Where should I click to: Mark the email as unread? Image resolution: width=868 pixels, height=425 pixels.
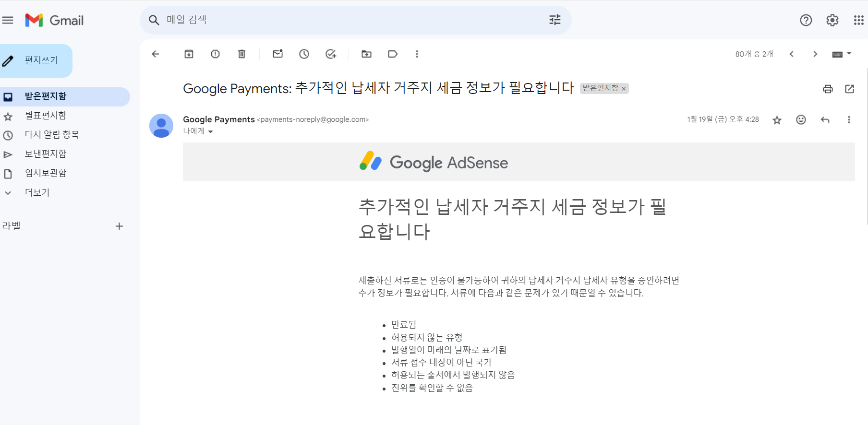(277, 54)
